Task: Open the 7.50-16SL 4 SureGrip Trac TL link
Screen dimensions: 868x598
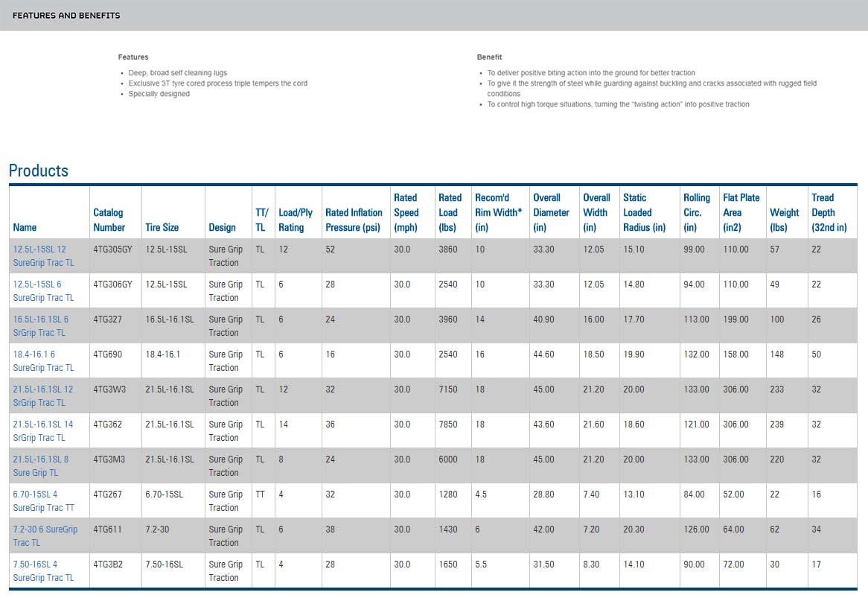Action: (43, 570)
